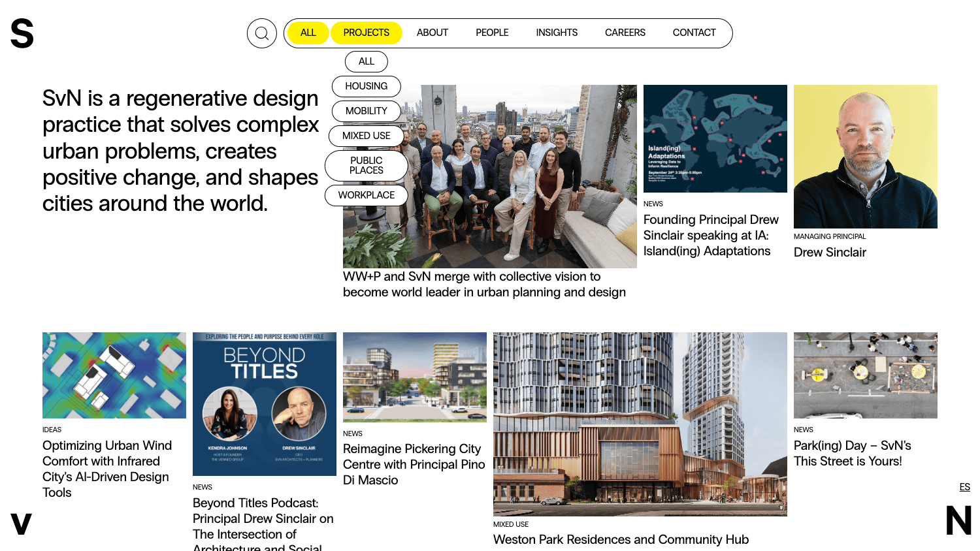Viewport: 980px width, 551px height.
Task: Click the V logo letter
Action: pyautogui.click(x=21, y=524)
